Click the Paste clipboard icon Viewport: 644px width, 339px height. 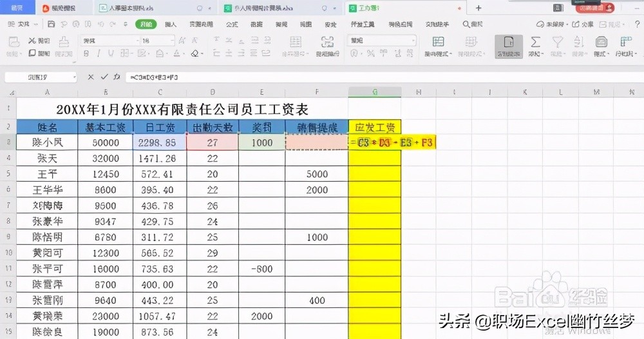click(x=14, y=41)
